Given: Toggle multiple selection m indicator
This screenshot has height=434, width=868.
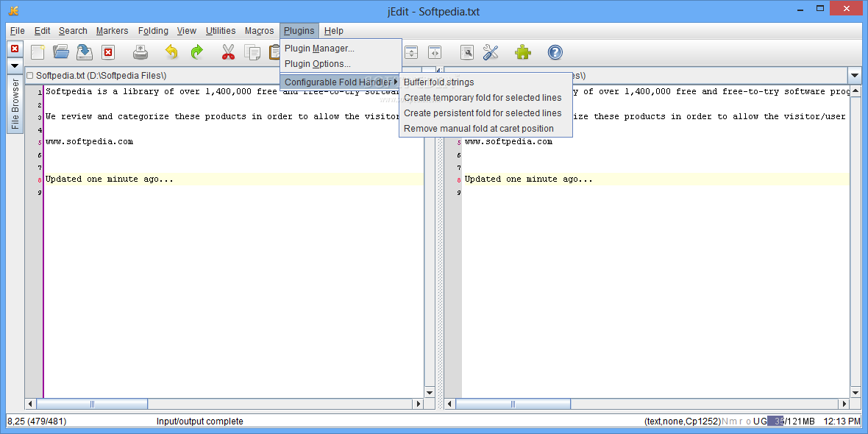Looking at the screenshot, I should coord(733,421).
